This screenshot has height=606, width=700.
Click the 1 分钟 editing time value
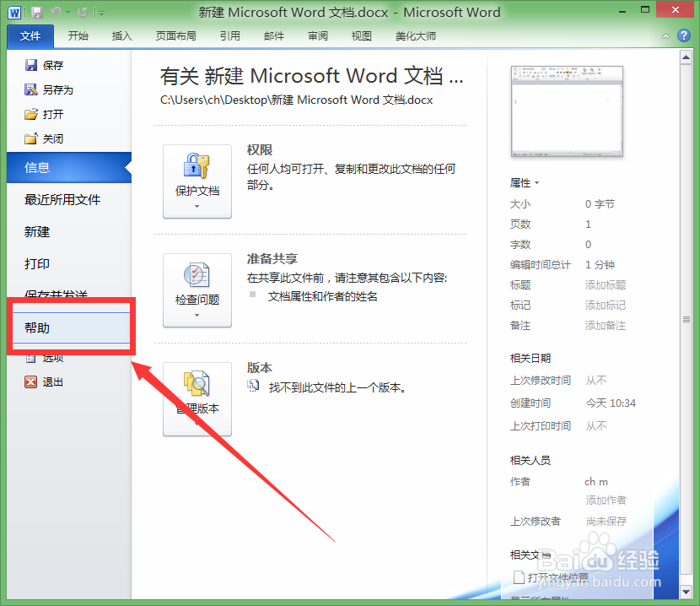tap(600, 264)
